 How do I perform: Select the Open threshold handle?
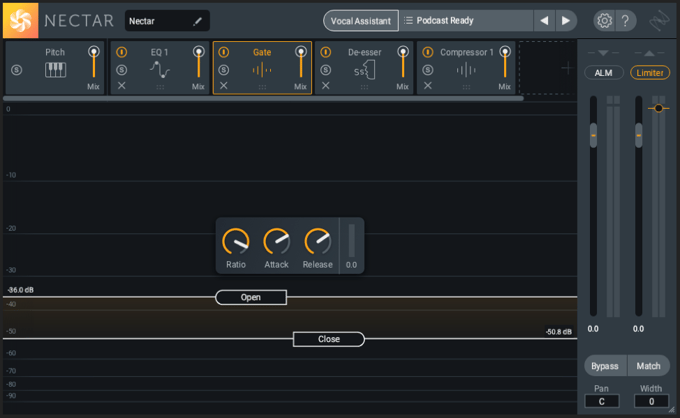coord(251,297)
